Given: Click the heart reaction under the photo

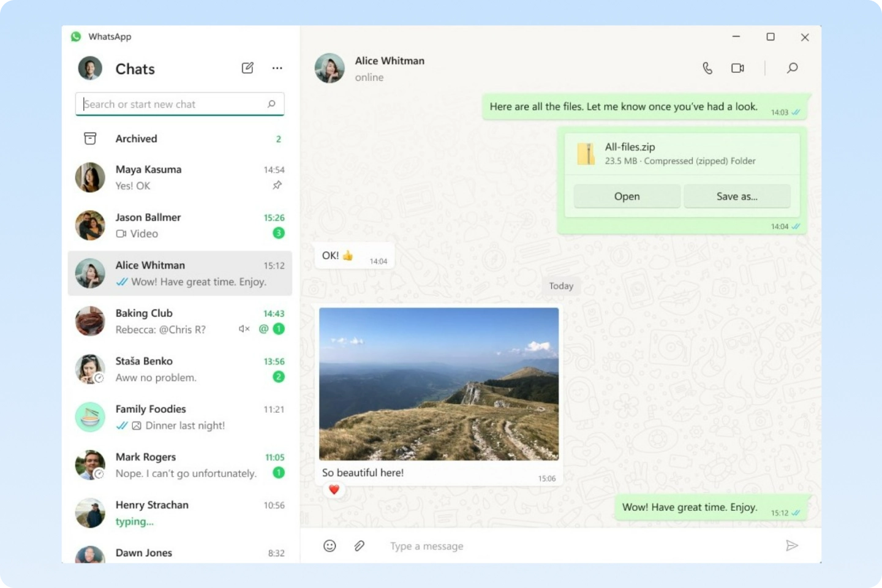Looking at the screenshot, I should click(334, 489).
